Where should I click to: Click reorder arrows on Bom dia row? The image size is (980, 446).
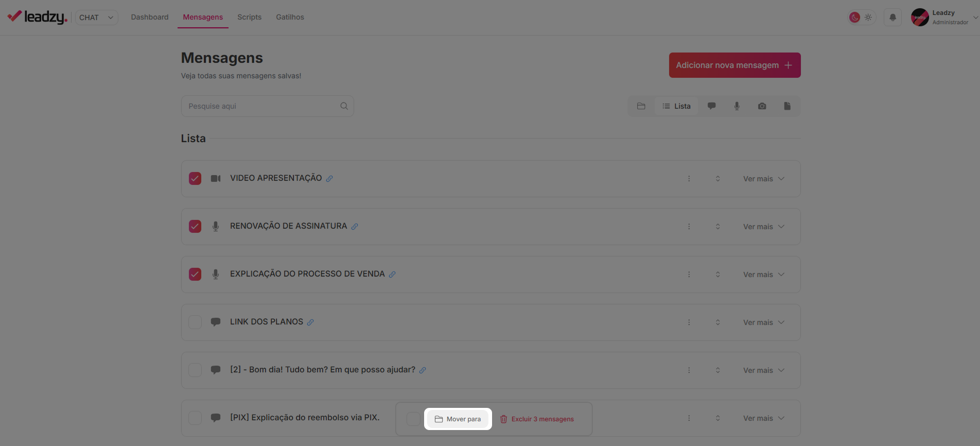tap(718, 370)
